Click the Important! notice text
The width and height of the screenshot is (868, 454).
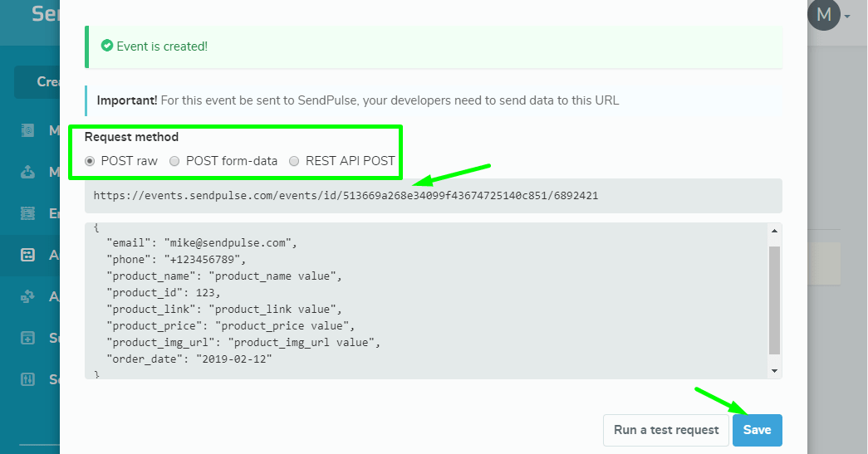[358, 100]
